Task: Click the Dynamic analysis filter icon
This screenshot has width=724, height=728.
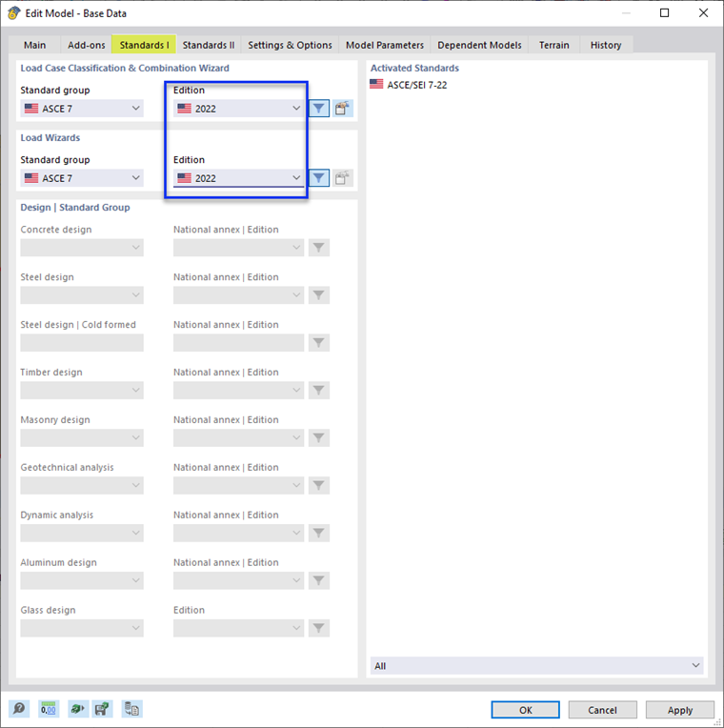Action: tap(319, 533)
